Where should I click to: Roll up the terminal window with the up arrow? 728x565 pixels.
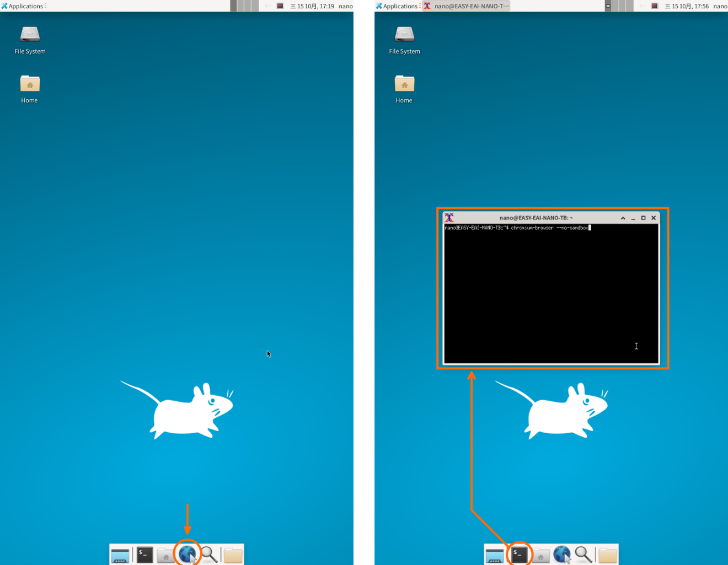pos(623,218)
